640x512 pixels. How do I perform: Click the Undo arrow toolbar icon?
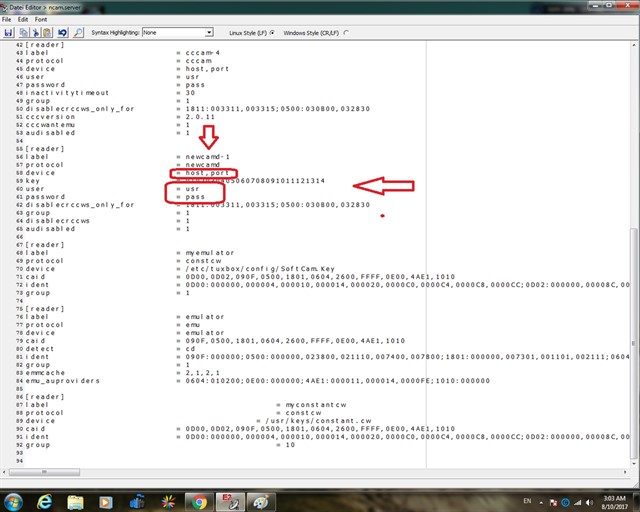(62, 33)
